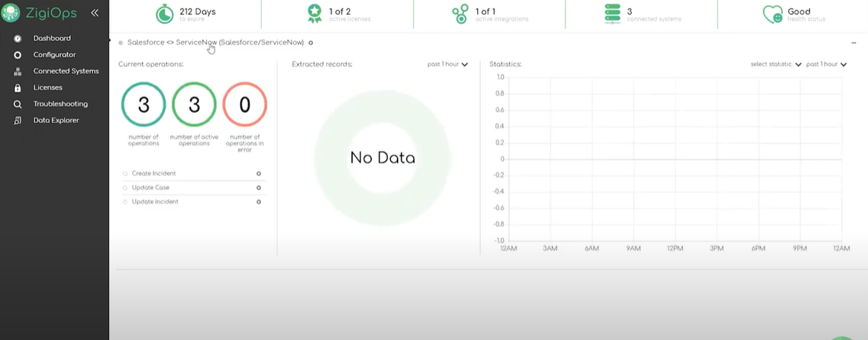Click the operations in error circle
The image size is (868, 340).
point(244,105)
